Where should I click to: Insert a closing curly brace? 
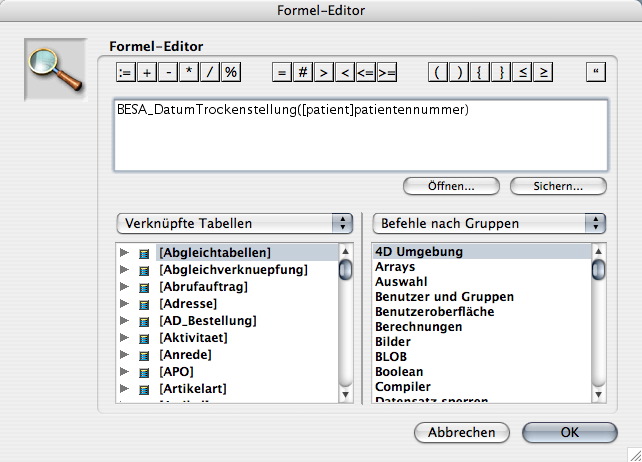tap(502, 72)
